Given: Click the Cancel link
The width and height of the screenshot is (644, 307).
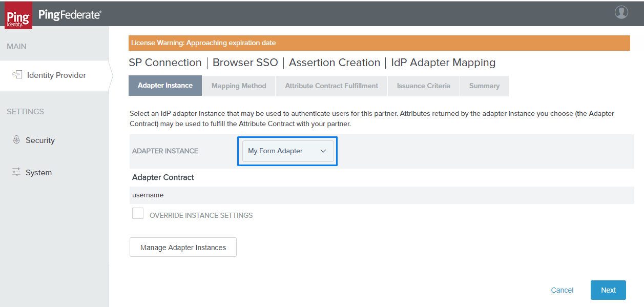Looking at the screenshot, I should pyautogui.click(x=562, y=290).
